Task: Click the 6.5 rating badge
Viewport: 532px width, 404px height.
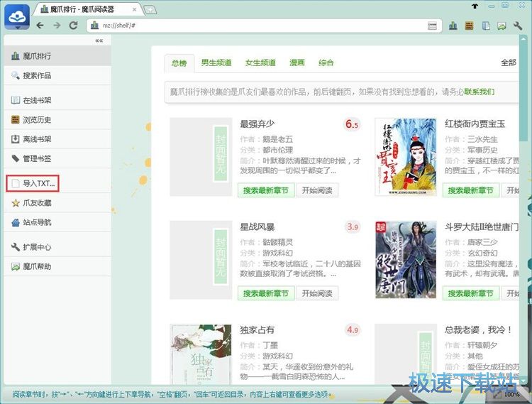Action: point(352,124)
